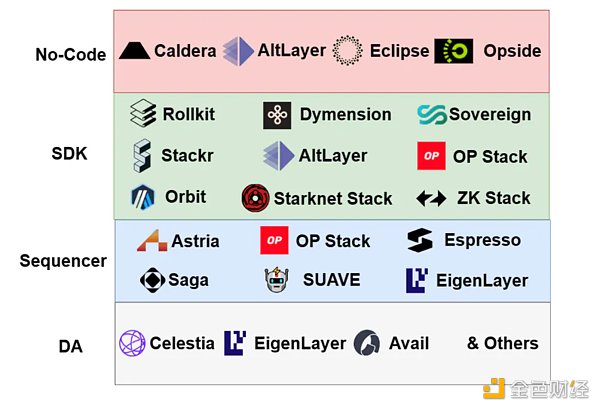Viewport: 600px width, 410px height.
Task: Click the Dymension black square logo
Action: click(277, 115)
